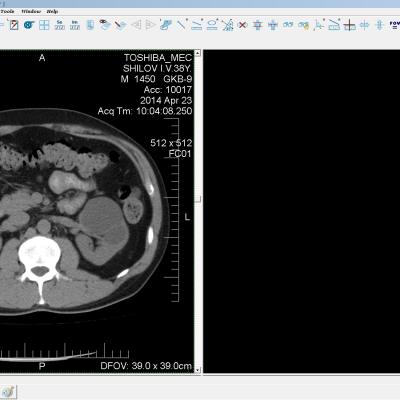Toggle the second linked-glasses sync icon

pyautogui.click(x=304, y=25)
